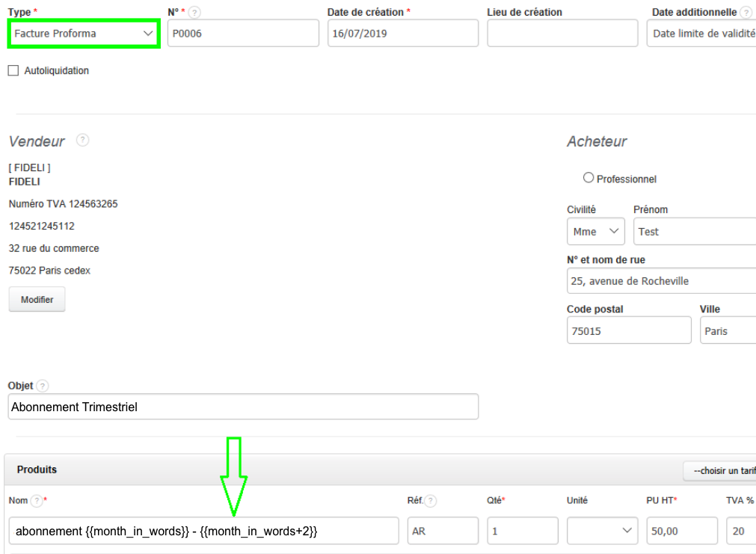Screen dimensions: 756x554
Task: Click the product name field with month_in_words placeholder
Action: point(203,531)
